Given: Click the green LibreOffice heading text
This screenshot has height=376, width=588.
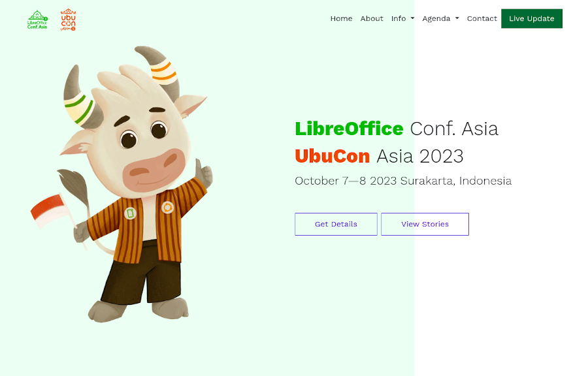Looking at the screenshot, I should 349,129.
